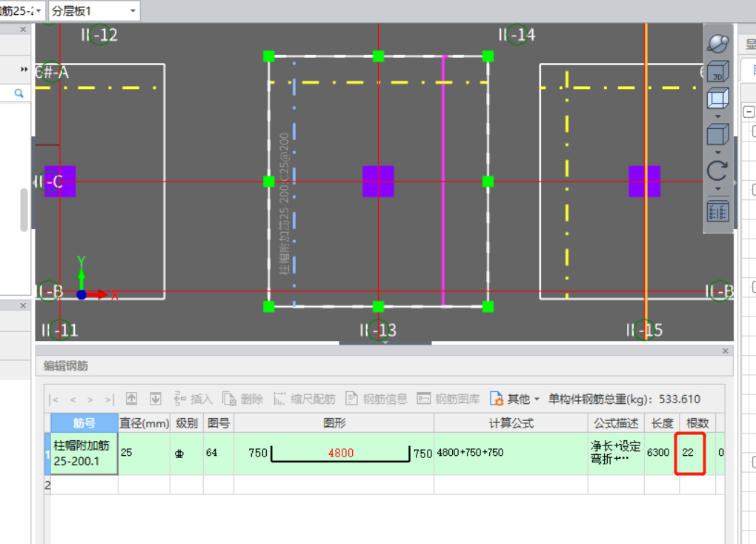
Task: Click the 级别 column header
Action: point(187,423)
